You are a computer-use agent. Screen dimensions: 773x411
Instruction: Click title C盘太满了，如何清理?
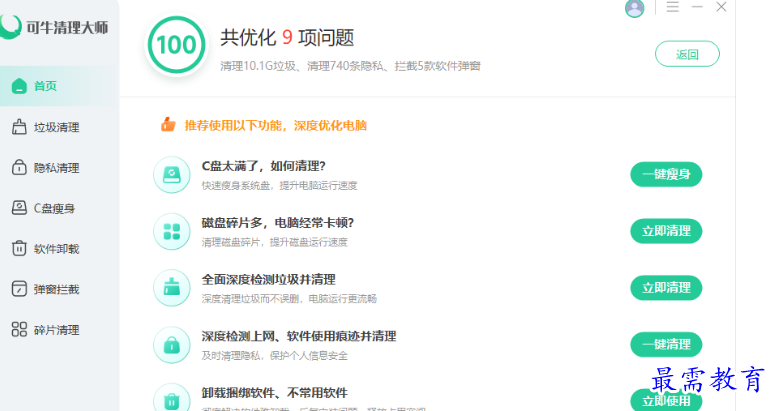coord(264,166)
